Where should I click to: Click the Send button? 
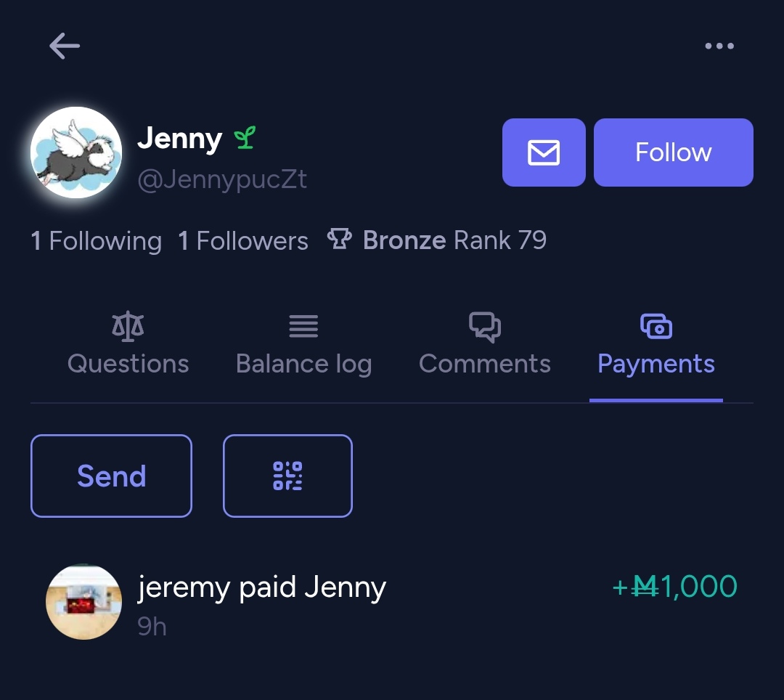point(112,476)
